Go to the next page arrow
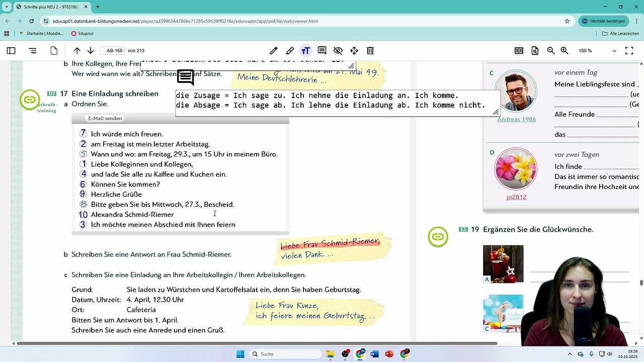This screenshot has height=362, width=644. click(x=91, y=51)
